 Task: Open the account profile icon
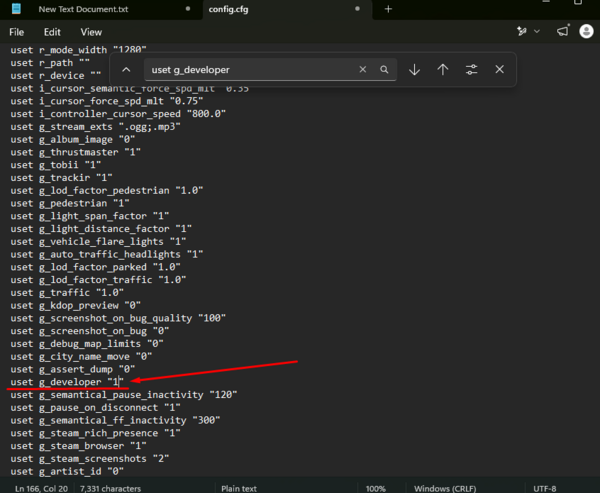(x=586, y=31)
